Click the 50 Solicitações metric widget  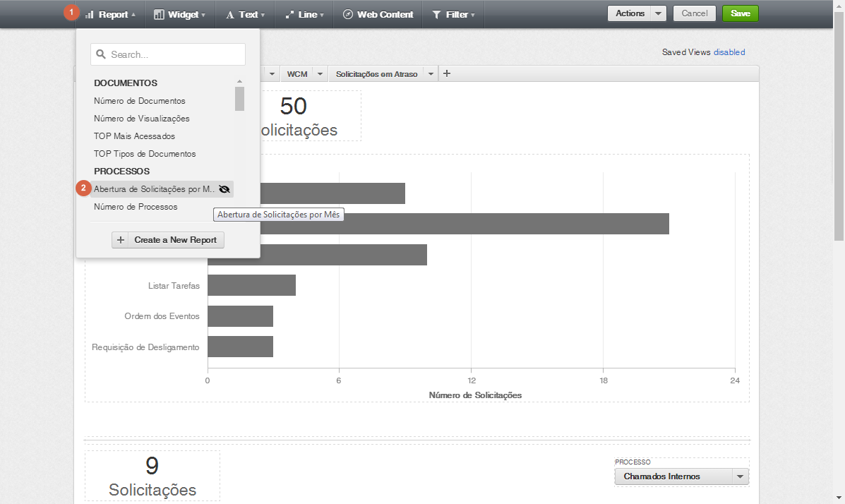pos(311,116)
